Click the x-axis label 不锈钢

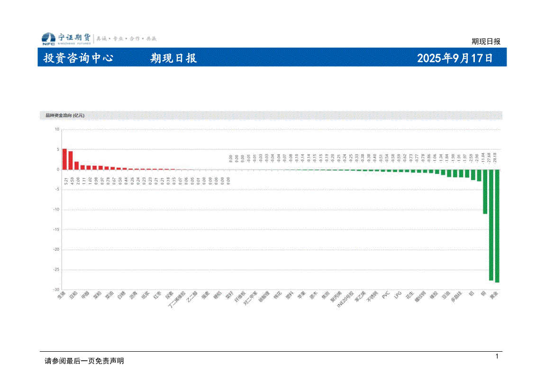[x=372, y=297]
